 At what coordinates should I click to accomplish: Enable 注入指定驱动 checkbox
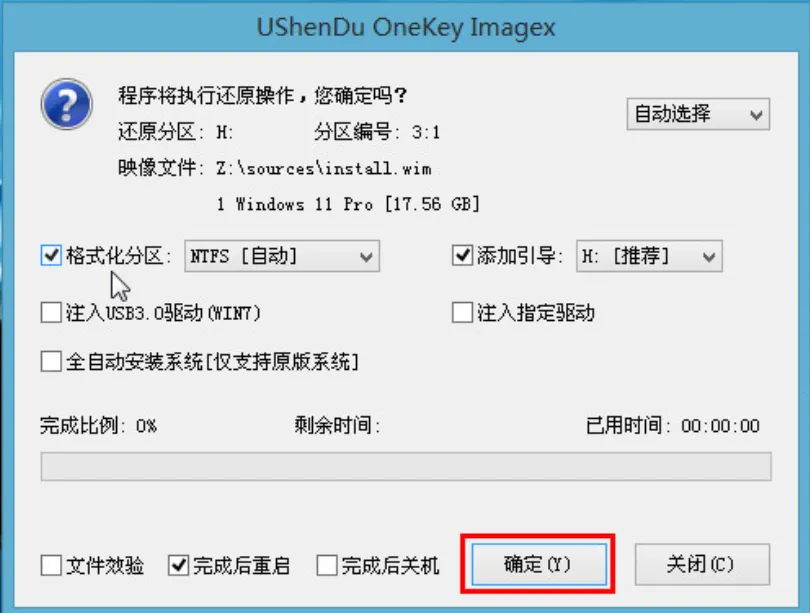(462, 313)
